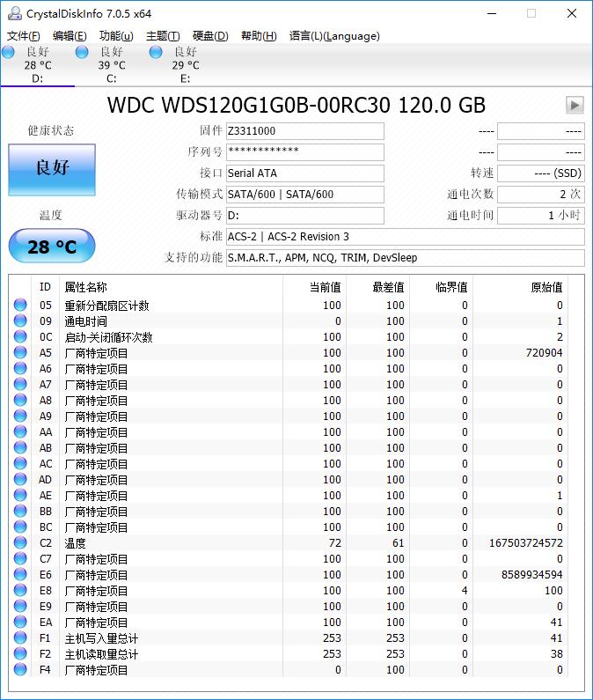The height and width of the screenshot is (700, 593).
Task: Click status orb of attribute A9 row
Action: click(20, 416)
